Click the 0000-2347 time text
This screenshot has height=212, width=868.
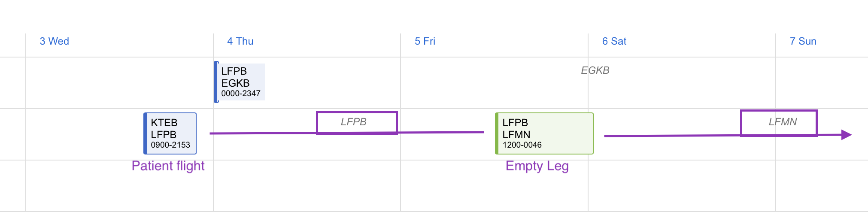[241, 94]
